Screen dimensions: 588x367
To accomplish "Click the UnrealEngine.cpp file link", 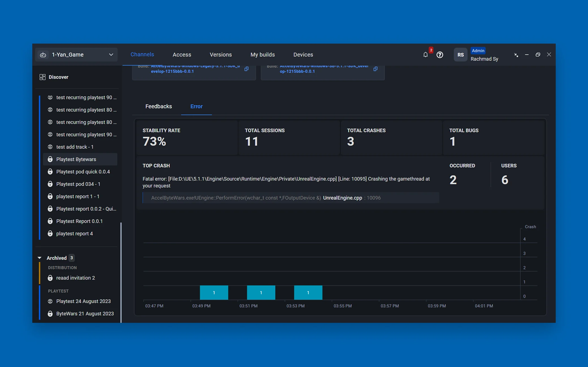I will 342,198.
